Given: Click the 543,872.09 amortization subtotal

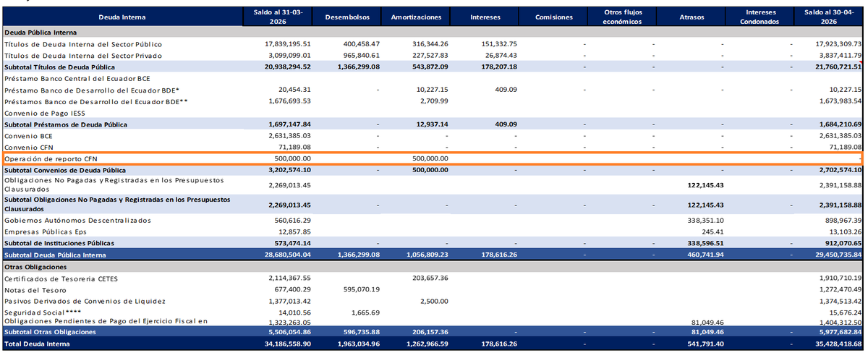Looking at the screenshot, I should click(x=429, y=67).
